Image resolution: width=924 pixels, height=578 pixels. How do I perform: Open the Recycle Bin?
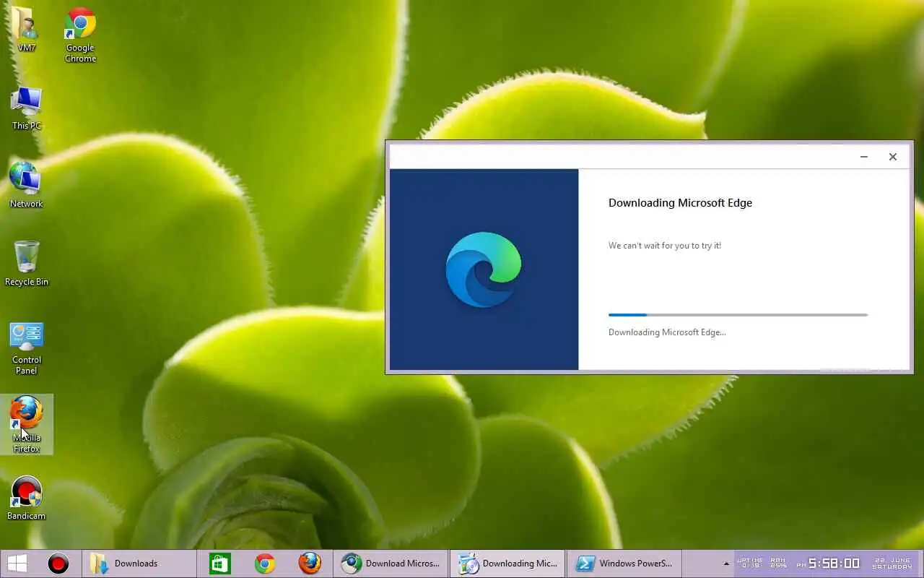(26, 264)
